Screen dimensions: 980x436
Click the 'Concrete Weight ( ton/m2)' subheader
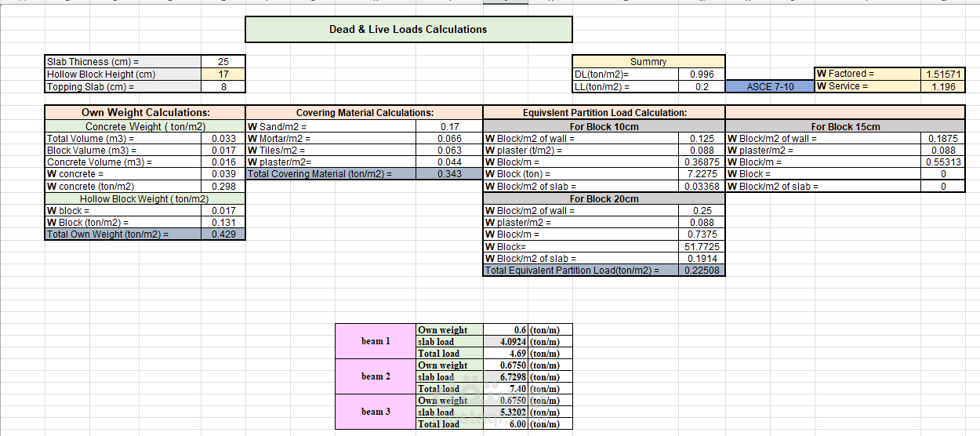point(145,126)
